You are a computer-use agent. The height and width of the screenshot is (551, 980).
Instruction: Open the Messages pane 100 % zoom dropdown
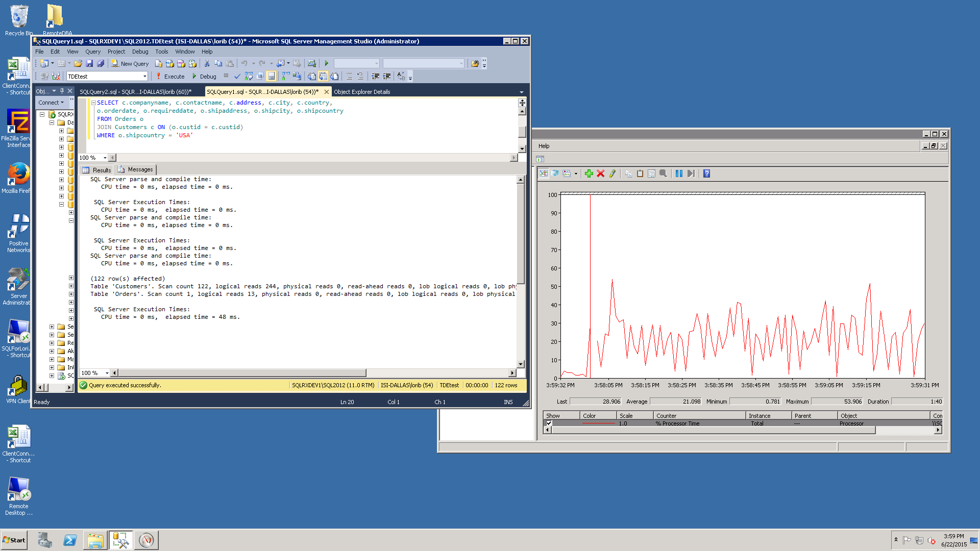point(107,373)
